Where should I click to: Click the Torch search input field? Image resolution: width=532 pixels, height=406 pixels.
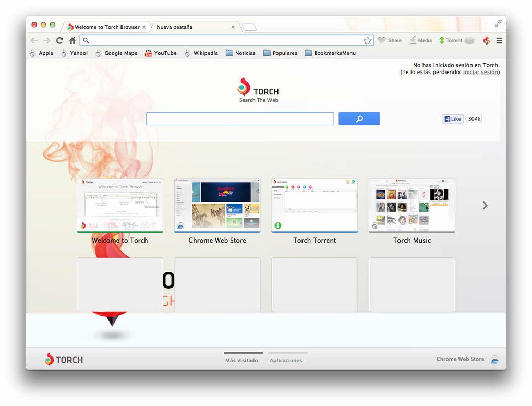click(240, 118)
